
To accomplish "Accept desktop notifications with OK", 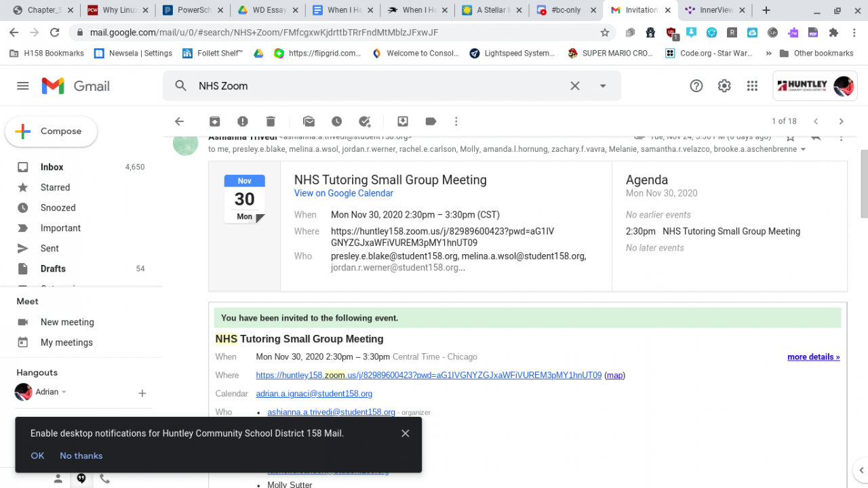I will click(x=37, y=455).
